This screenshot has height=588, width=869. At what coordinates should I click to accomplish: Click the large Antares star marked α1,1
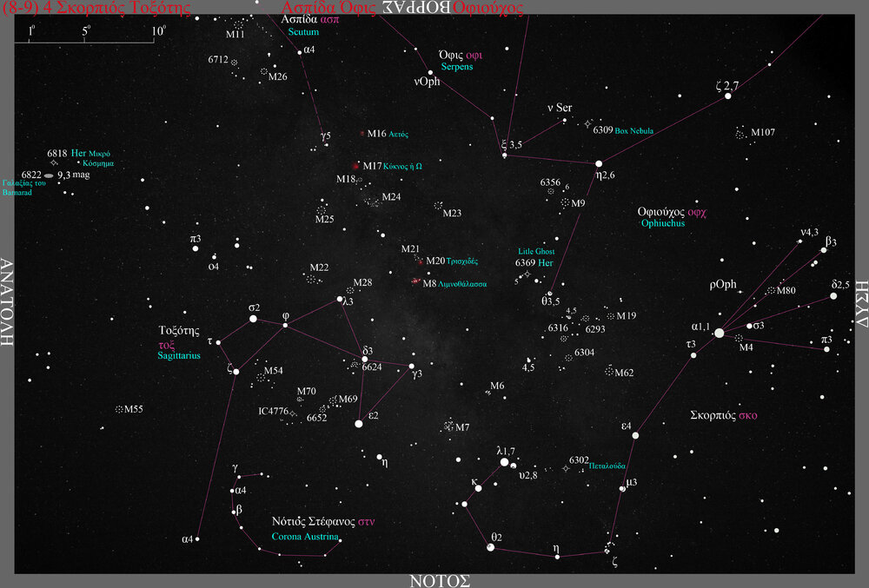click(x=719, y=333)
